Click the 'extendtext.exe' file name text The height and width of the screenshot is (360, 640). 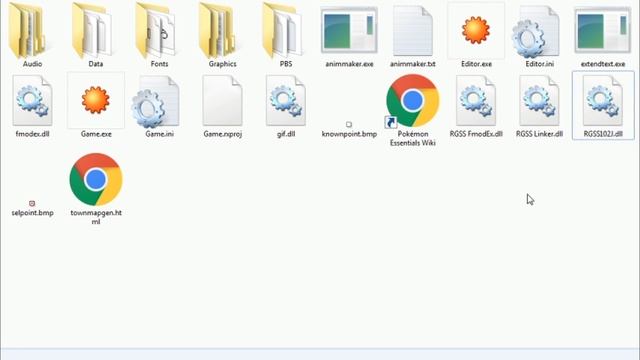[603, 64]
